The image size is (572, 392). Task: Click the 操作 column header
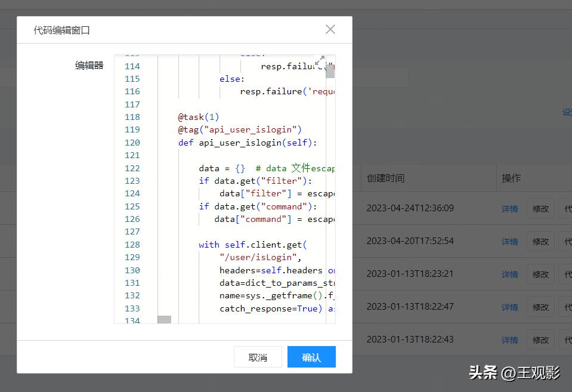511,178
